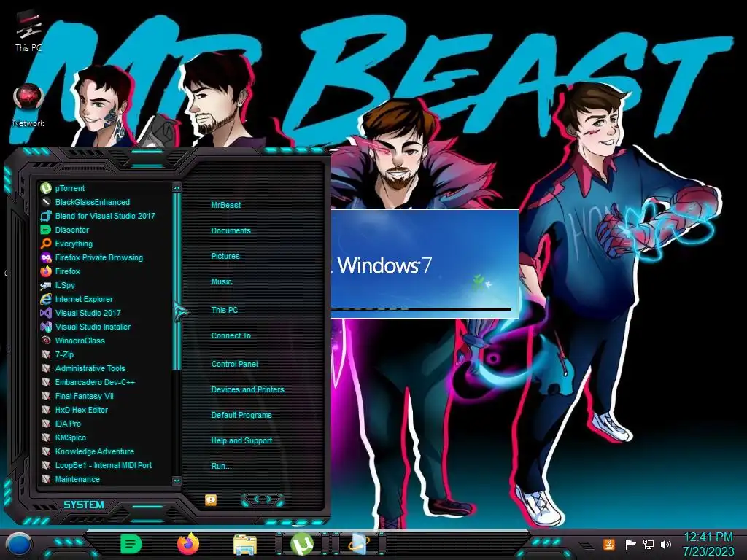This screenshot has width=747, height=560.
Task: Click the Visual Studio 2017 purple icon
Action: tap(46, 313)
